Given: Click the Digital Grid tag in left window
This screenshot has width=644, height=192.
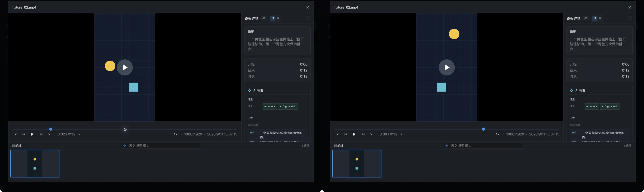Looking at the screenshot, I should click(288, 107).
